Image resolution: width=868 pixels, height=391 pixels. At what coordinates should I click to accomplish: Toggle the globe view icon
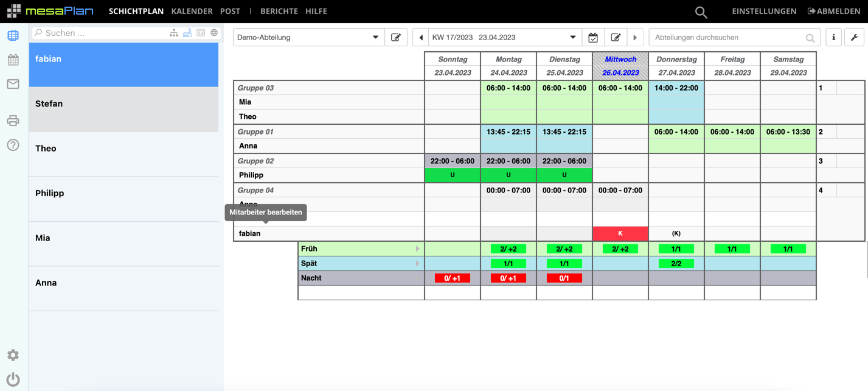coord(214,32)
